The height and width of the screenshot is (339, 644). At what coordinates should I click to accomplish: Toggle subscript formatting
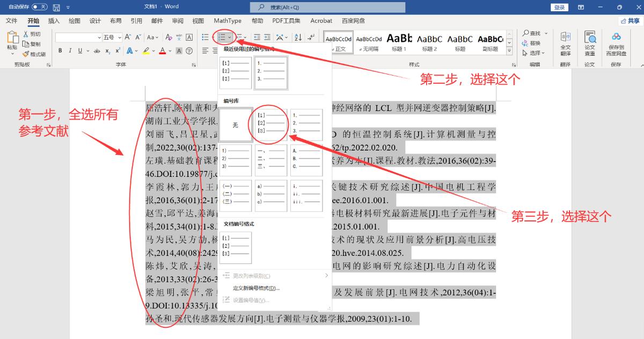click(107, 51)
